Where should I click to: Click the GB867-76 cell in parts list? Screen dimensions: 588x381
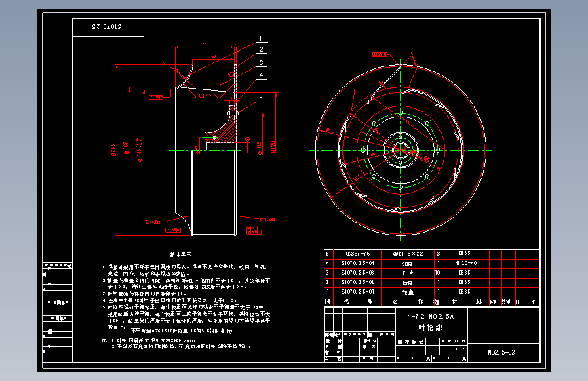coord(357,254)
